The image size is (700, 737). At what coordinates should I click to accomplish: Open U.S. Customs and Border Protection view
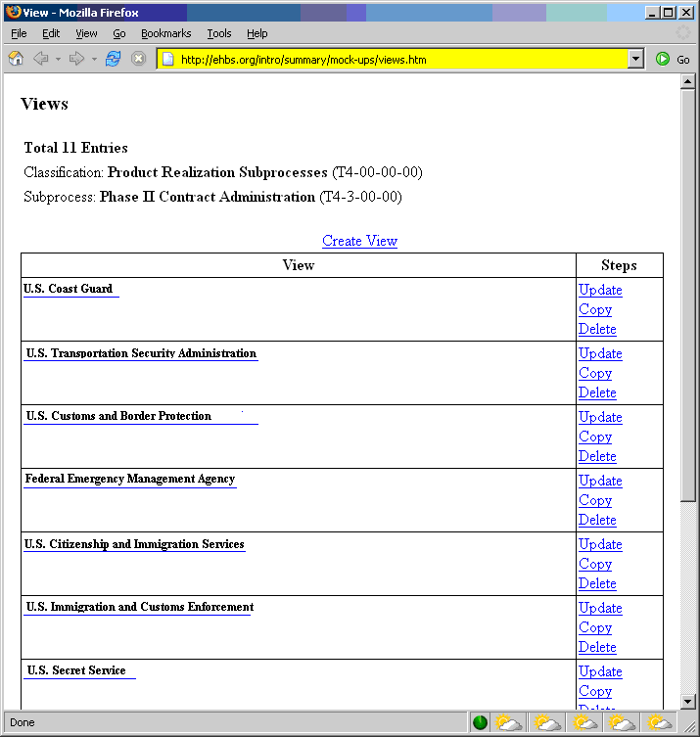click(x=118, y=416)
